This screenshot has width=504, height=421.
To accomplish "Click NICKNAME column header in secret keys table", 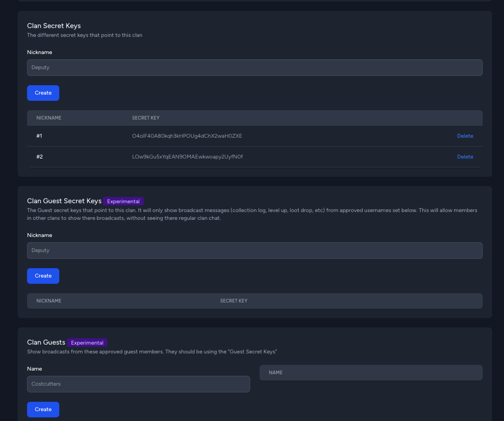I will tap(49, 118).
